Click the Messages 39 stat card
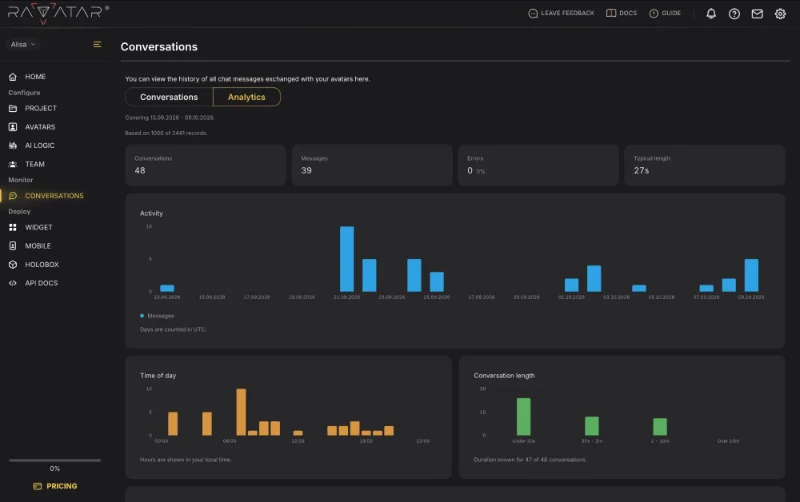The height and width of the screenshot is (502, 800). 372,165
